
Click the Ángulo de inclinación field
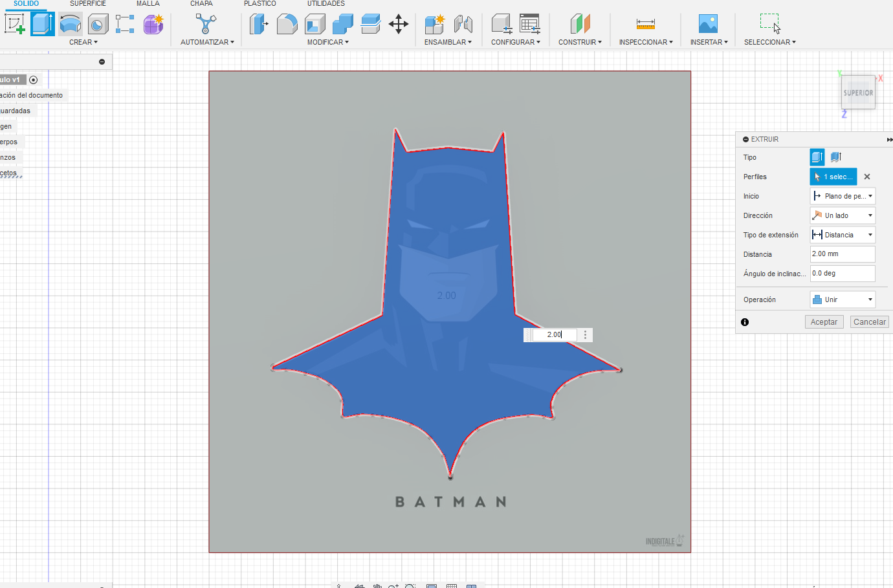843,274
